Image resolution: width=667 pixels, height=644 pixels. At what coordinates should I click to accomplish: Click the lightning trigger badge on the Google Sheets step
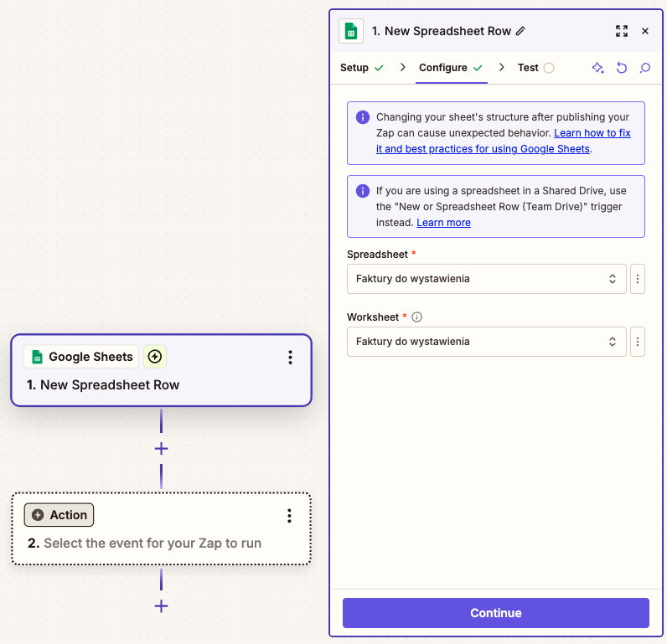point(155,356)
